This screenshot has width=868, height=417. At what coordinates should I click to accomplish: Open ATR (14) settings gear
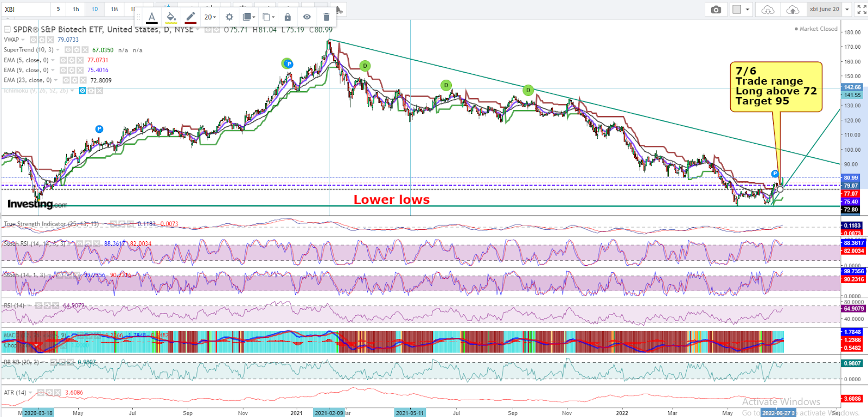click(49, 393)
